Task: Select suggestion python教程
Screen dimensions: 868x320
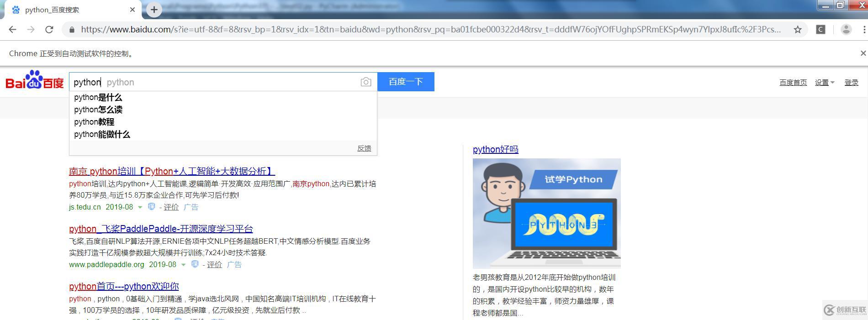Action: click(223, 122)
